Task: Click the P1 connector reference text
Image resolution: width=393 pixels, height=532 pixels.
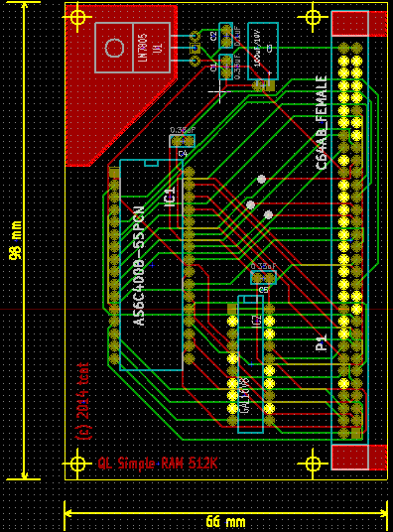Action: coord(322,342)
